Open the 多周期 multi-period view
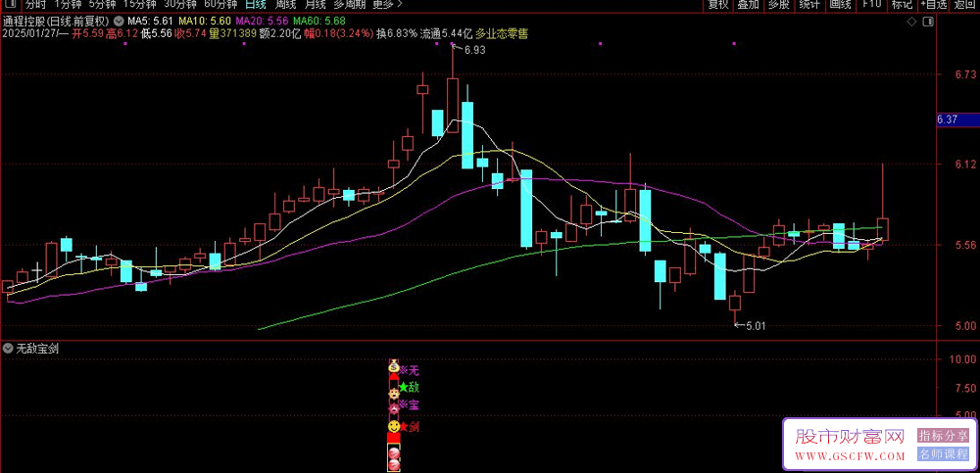The image size is (980, 473). point(348,4)
